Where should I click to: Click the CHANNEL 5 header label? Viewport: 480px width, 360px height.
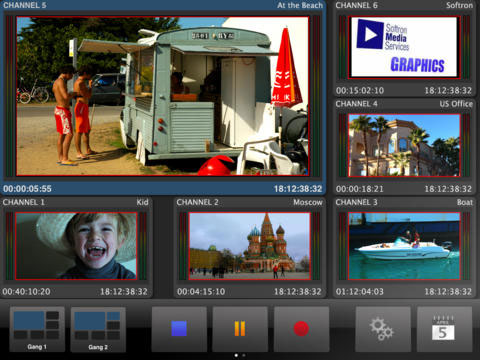coord(25,5)
